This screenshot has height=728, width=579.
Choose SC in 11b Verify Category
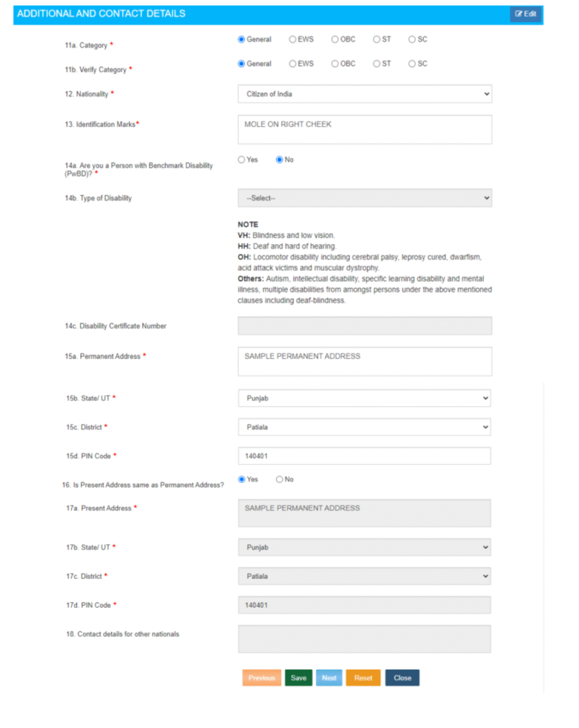412,64
